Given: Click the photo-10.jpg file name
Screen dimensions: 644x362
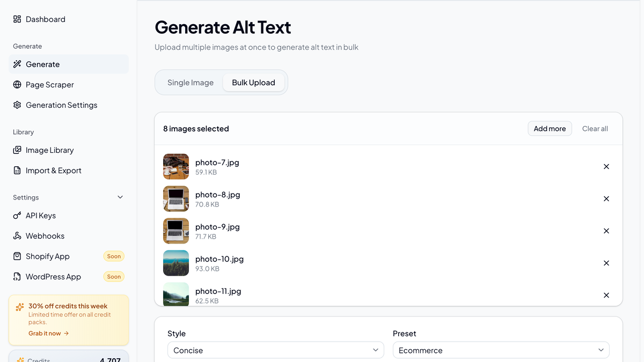Looking at the screenshot, I should pos(219,259).
